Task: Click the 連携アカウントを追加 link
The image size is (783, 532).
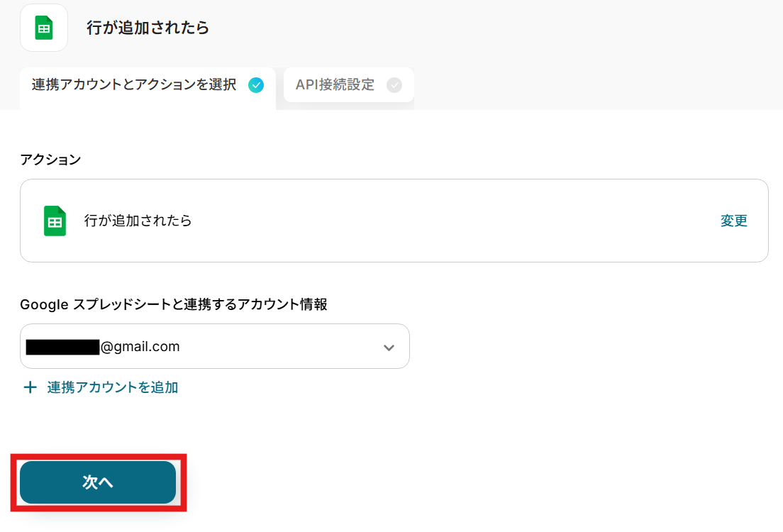Action: click(113, 387)
